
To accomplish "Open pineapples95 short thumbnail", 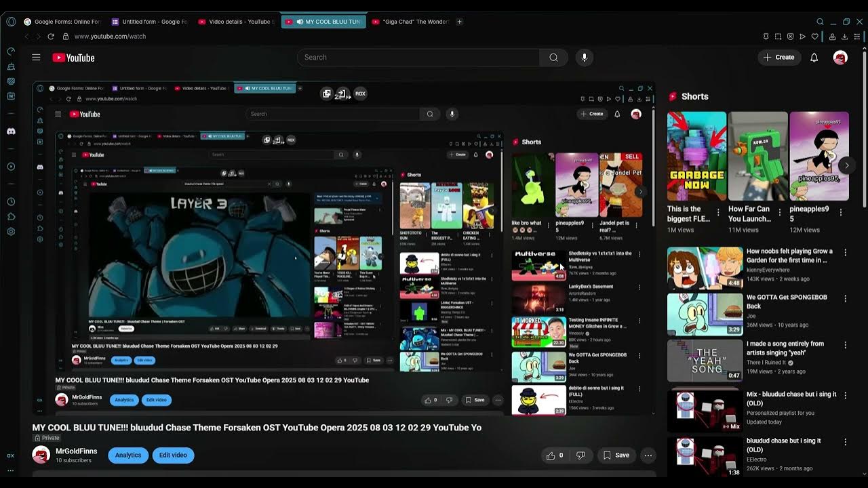I will (x=819, y=156).
